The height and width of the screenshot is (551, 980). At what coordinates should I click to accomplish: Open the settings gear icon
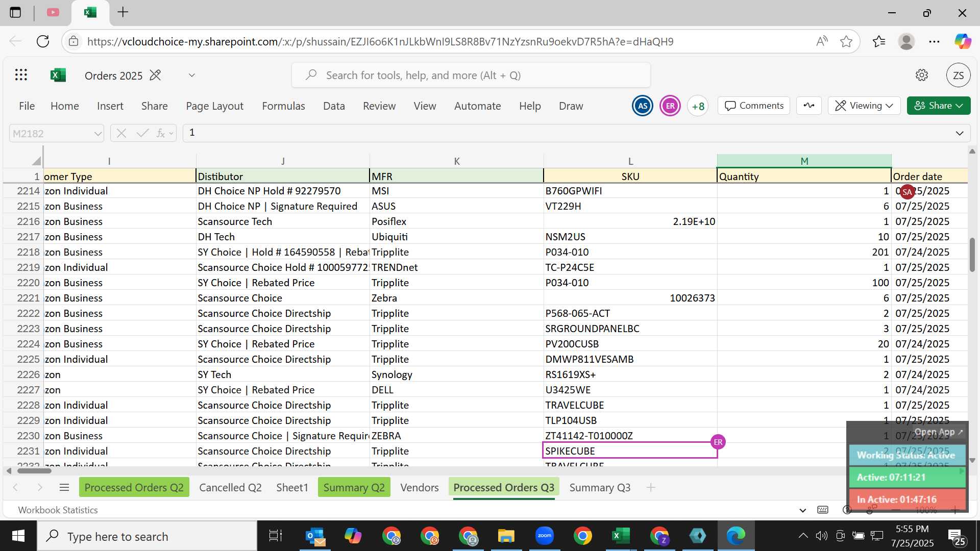[921, 76]
